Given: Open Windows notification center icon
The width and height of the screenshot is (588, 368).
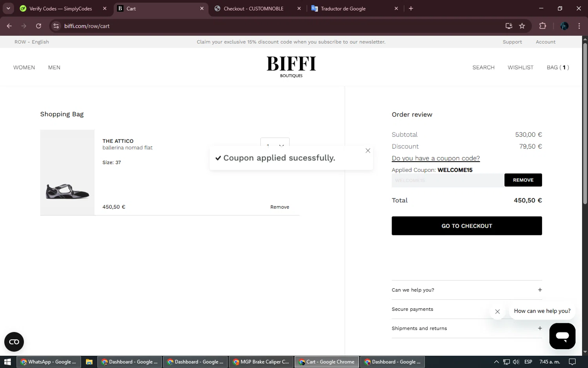Looking at the screenshot, I should pos(572,362).
